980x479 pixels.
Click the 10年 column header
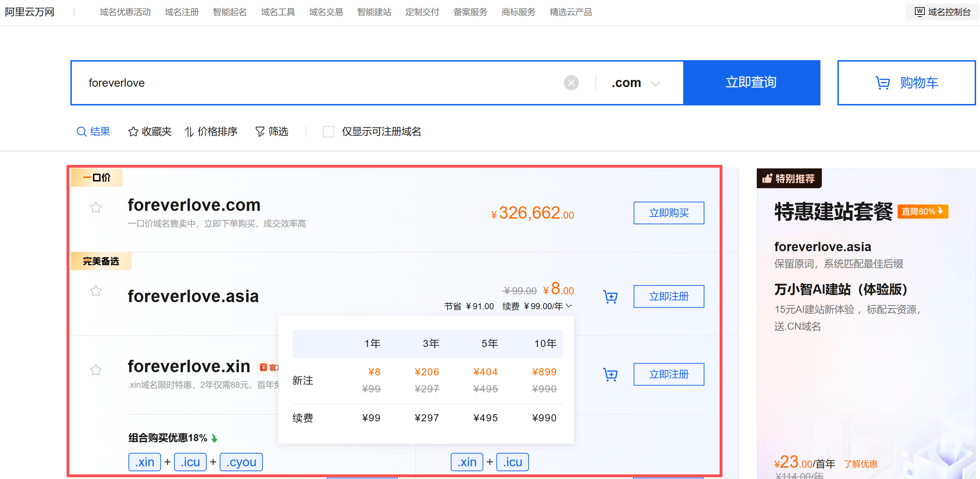coord(545,344)
